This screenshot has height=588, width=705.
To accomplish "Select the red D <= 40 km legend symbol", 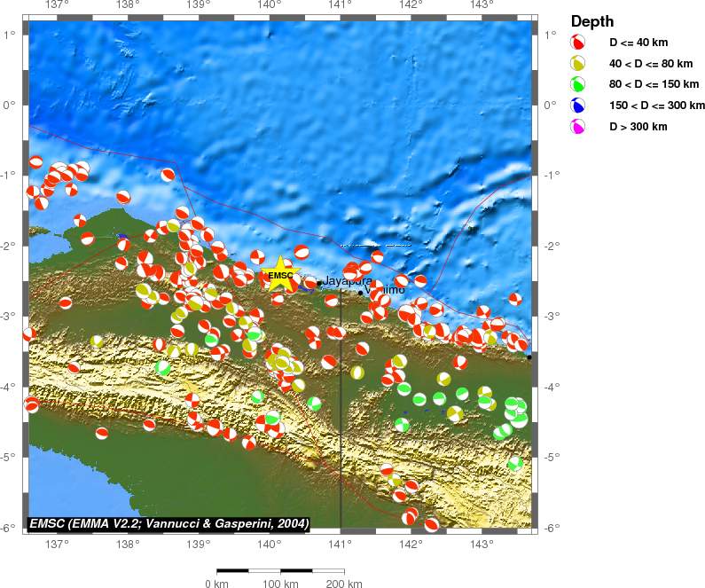I will 578,42.
